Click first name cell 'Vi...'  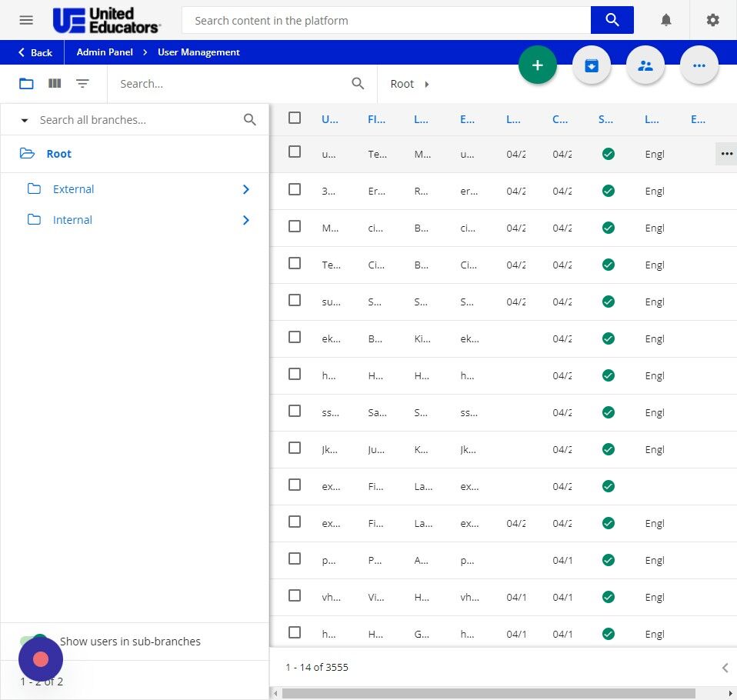tap(376, 598)
